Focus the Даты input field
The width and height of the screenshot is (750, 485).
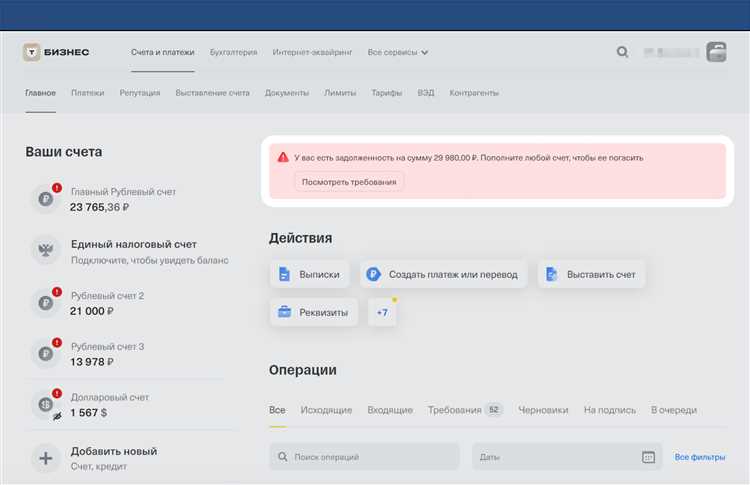point(567,457)
